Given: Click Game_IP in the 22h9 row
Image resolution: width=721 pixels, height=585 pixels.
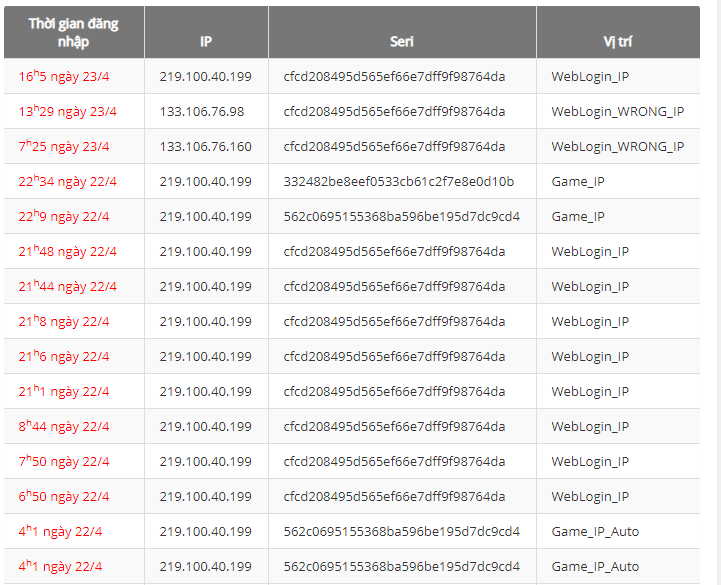Looking at the screenshot, I should 578,216.
